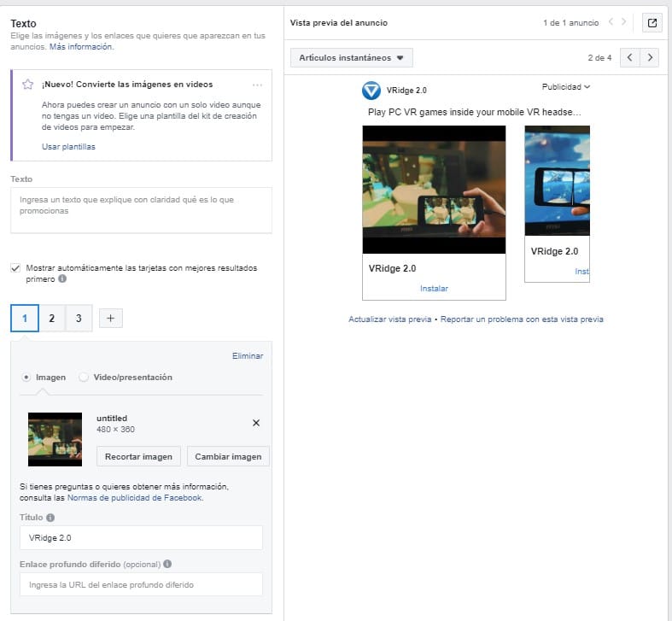Click Instalar on first preview card
672x621 pixels.
pos(434,288)
